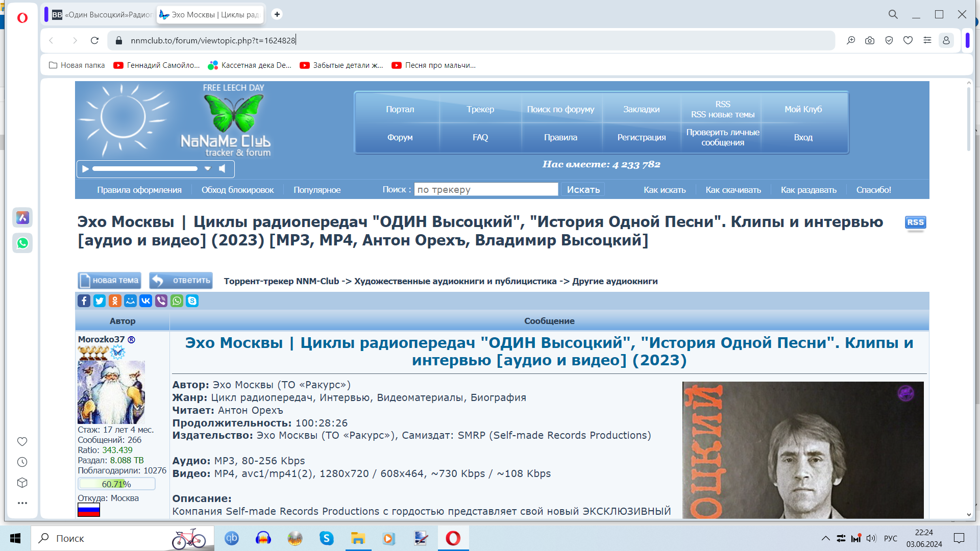Open Easy Setup sliders icon
980x551 pixels.
[927, 40]
